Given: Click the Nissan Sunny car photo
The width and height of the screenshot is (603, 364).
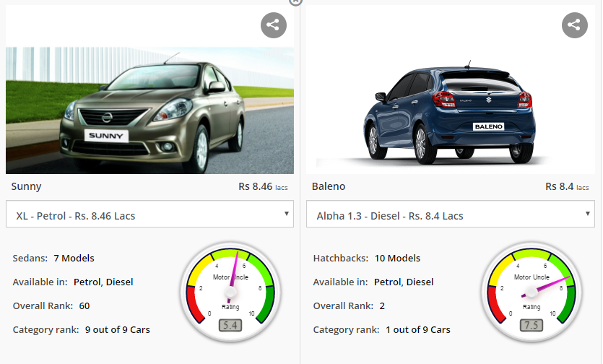Looking at the screenshot, I should click(x=149, y=110).
